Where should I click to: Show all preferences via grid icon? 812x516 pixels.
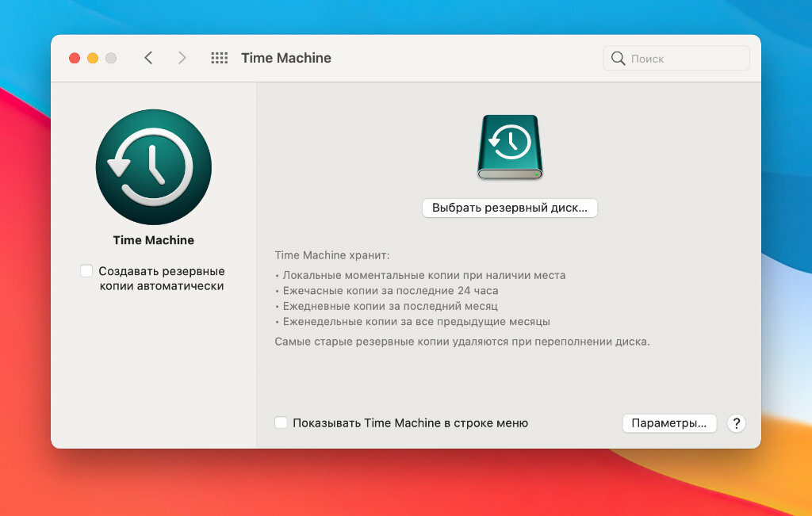(x=219, y=58)
